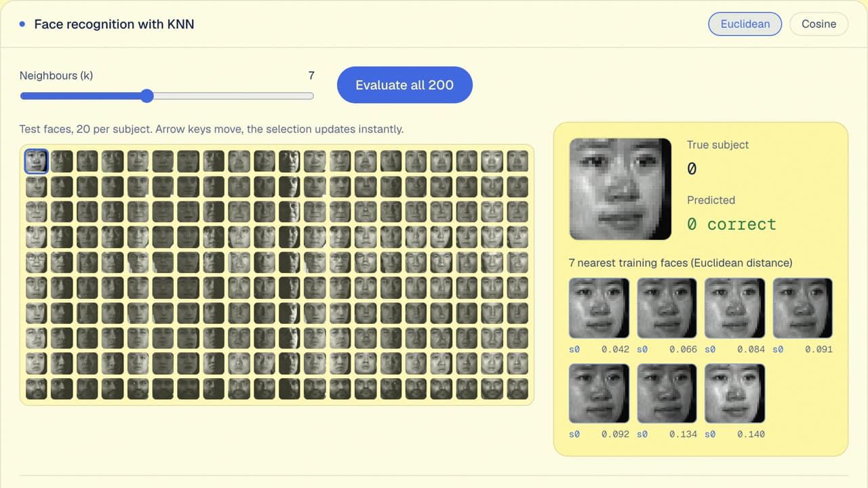The image size is (868, 488).
Task: Click the "Face recognition with KNN" title
Action: click(x=114, y=24)
